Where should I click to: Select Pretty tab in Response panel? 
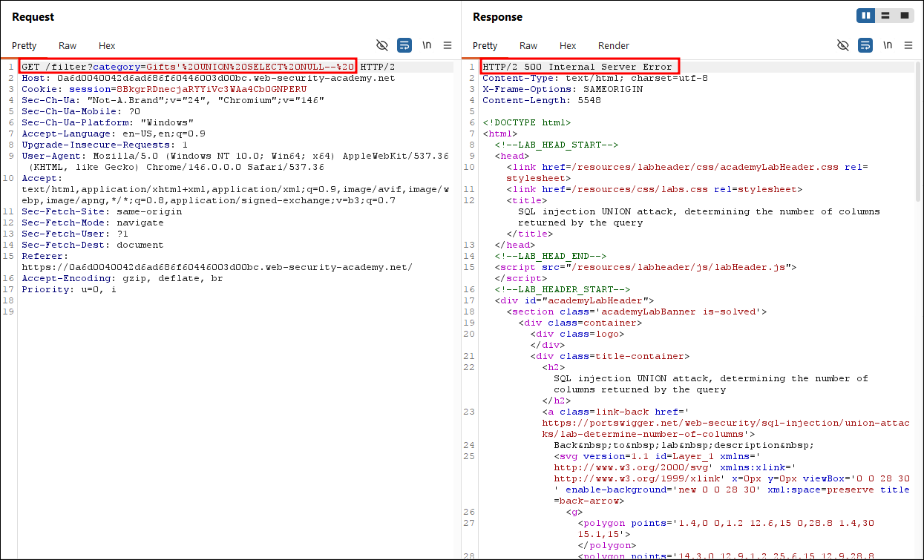(x=485, y=46)
